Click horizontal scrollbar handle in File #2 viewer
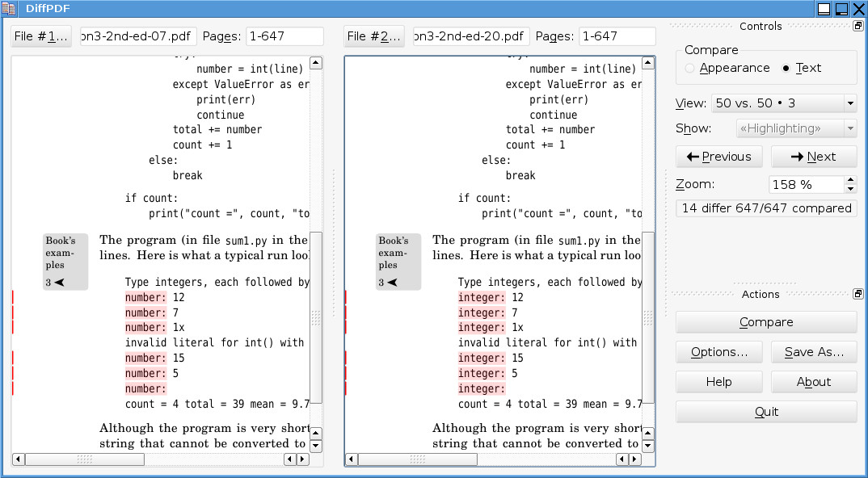This screenshot has width=868, height=478. click(417, 459)
